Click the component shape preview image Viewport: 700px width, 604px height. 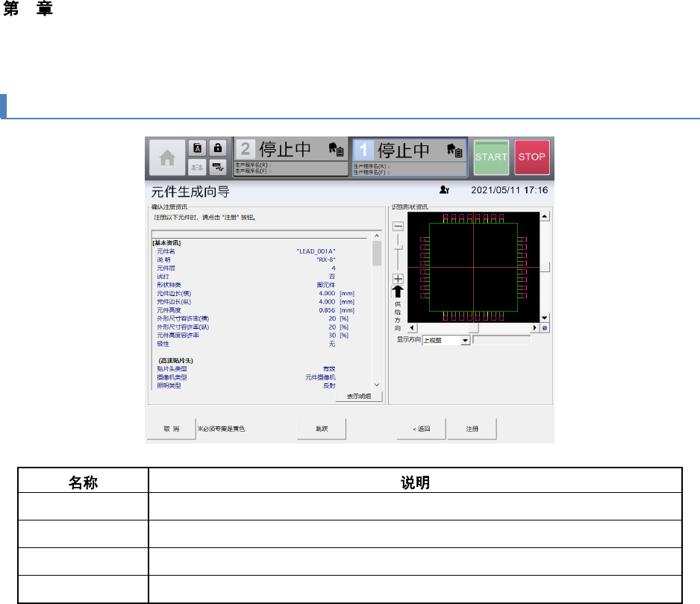coord(473,267)
